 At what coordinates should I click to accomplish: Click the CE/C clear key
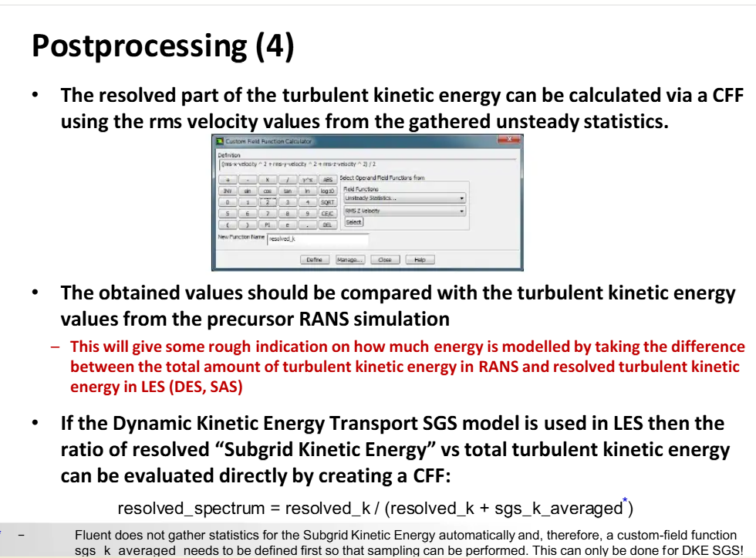pos(327,214)
